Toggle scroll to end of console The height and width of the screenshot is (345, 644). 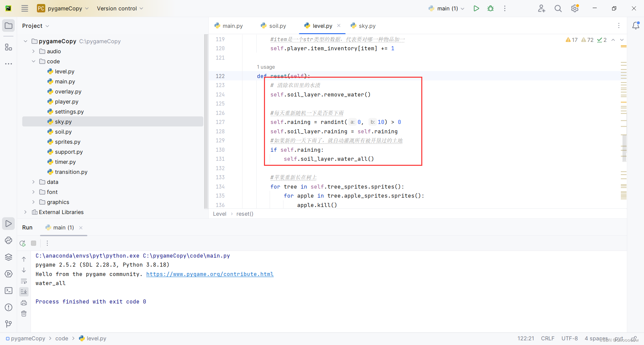24,292
